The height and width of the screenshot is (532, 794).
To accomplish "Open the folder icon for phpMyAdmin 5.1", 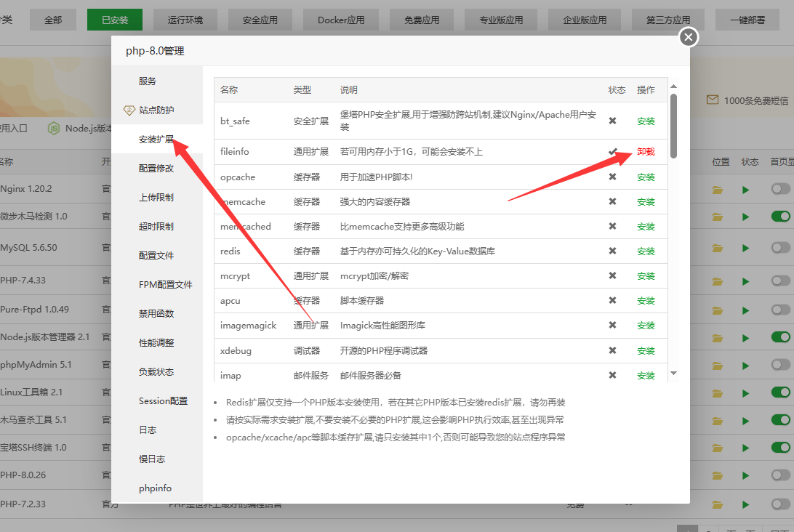I will tap(718, 364).
